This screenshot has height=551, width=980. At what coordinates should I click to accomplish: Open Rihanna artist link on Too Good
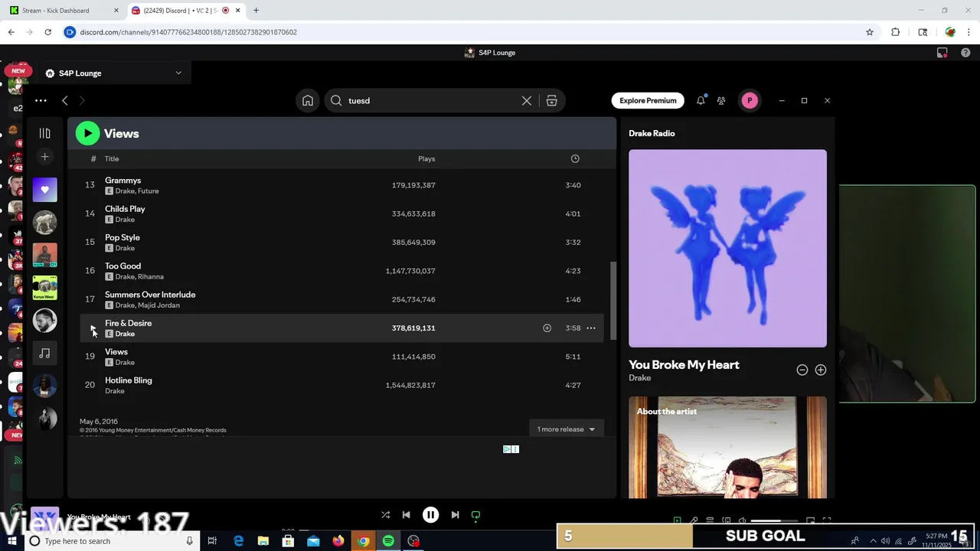tap(151, 277)
